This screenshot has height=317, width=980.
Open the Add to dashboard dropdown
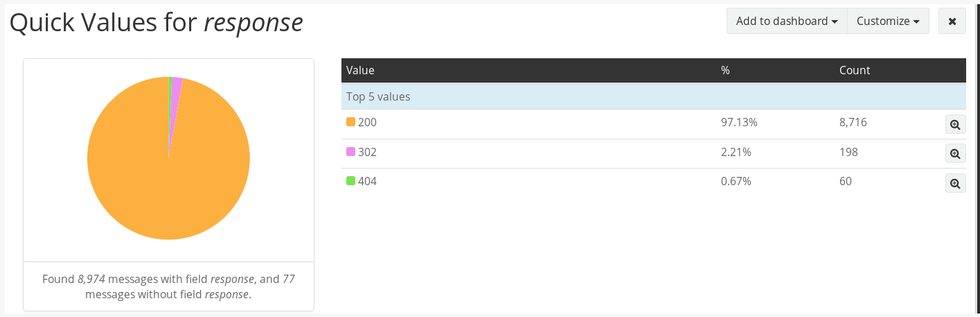(787, 22)
